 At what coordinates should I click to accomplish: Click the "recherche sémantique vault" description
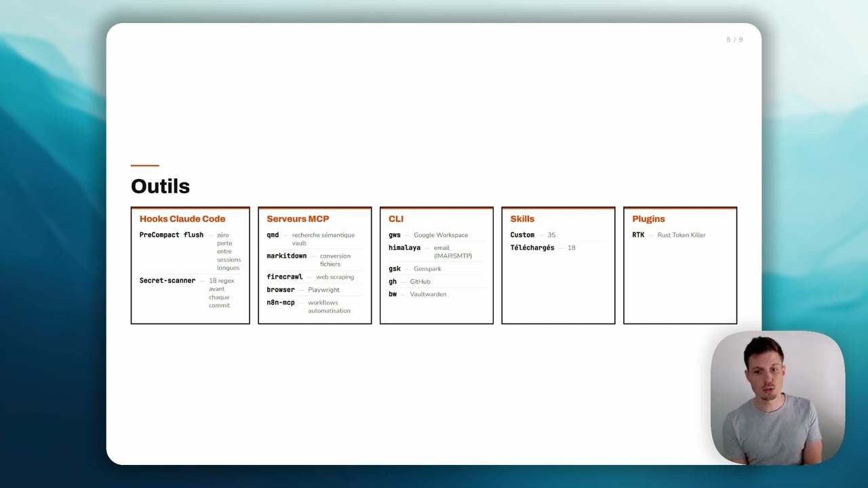click(x=323, y=239)
